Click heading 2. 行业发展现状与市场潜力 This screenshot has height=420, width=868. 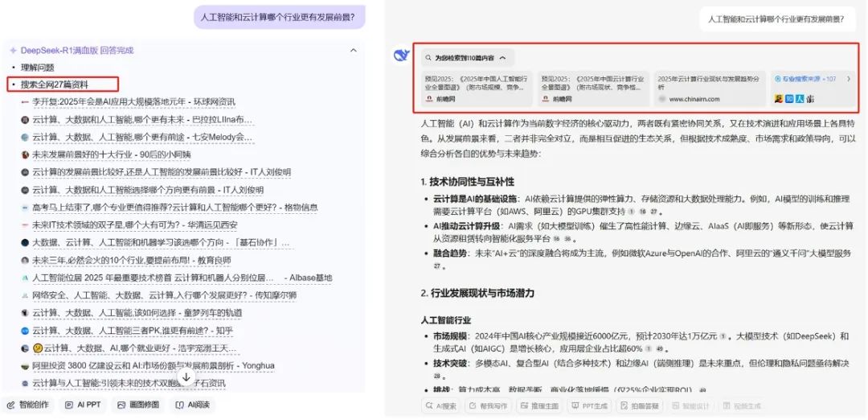tap(477, 293)
